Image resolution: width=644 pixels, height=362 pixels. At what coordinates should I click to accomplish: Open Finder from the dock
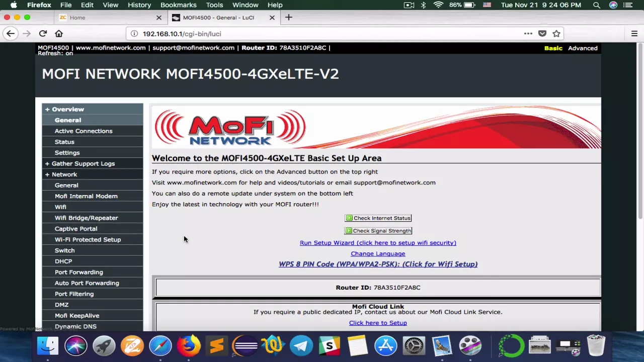point(48,346)
